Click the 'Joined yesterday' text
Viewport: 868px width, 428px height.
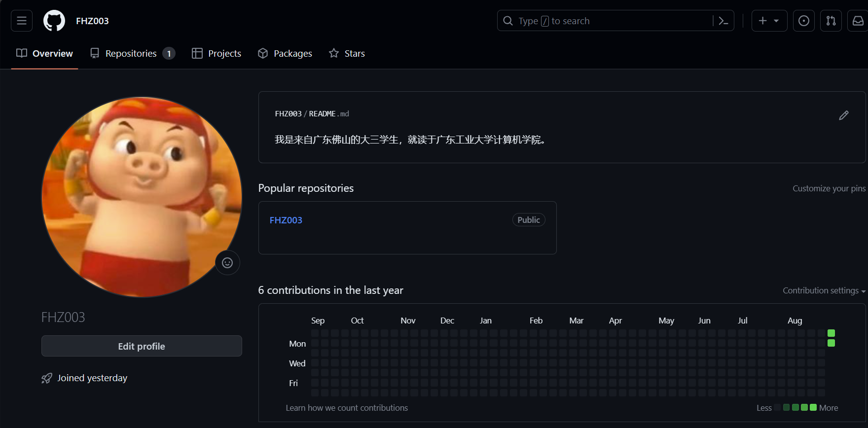[x=92, y=378]
